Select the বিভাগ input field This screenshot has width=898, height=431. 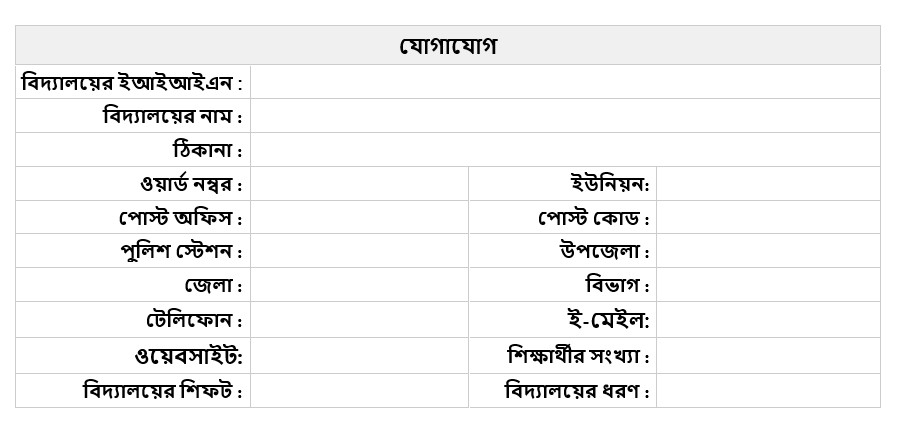[767, 285]
